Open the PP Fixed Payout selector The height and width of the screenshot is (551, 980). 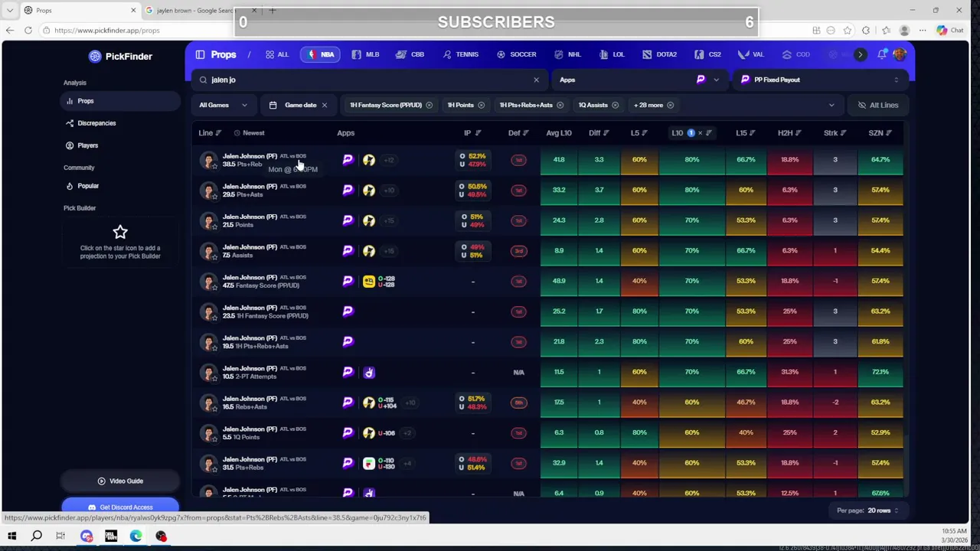(x=820, y=80)
